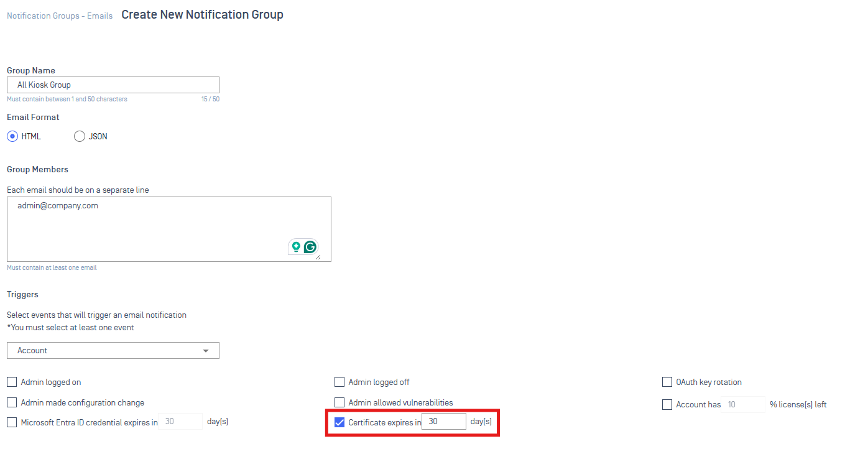868x454 pixels.
Task: Enable the Admin logged on trigger
Action: (12, 382)
